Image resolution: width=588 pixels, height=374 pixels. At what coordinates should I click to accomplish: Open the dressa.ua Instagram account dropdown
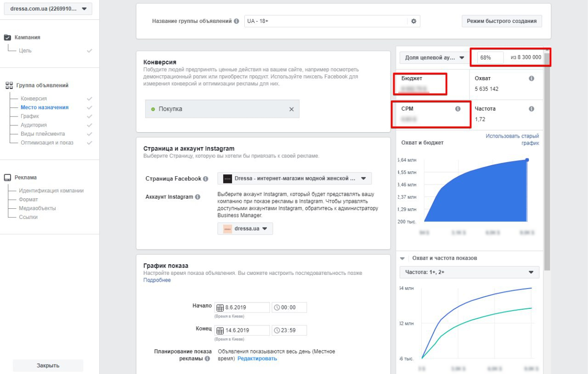pos(245,229)
